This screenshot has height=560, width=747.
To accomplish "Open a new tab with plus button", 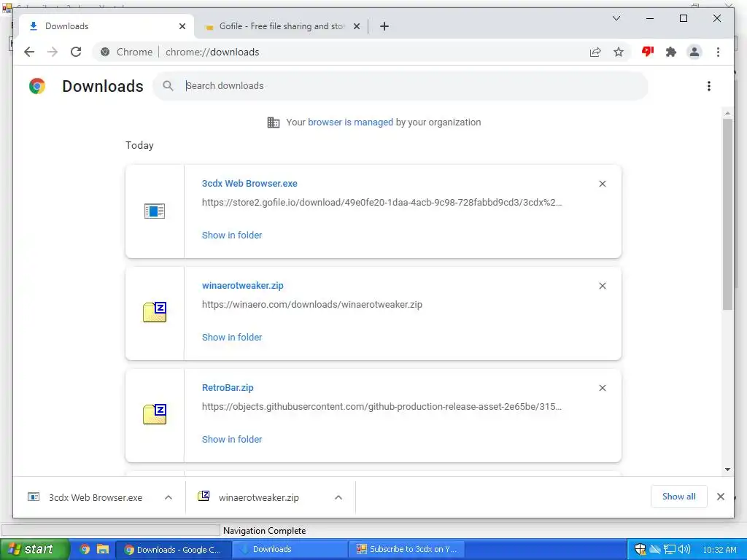I will pyautogui.click(x=384, y=26).
